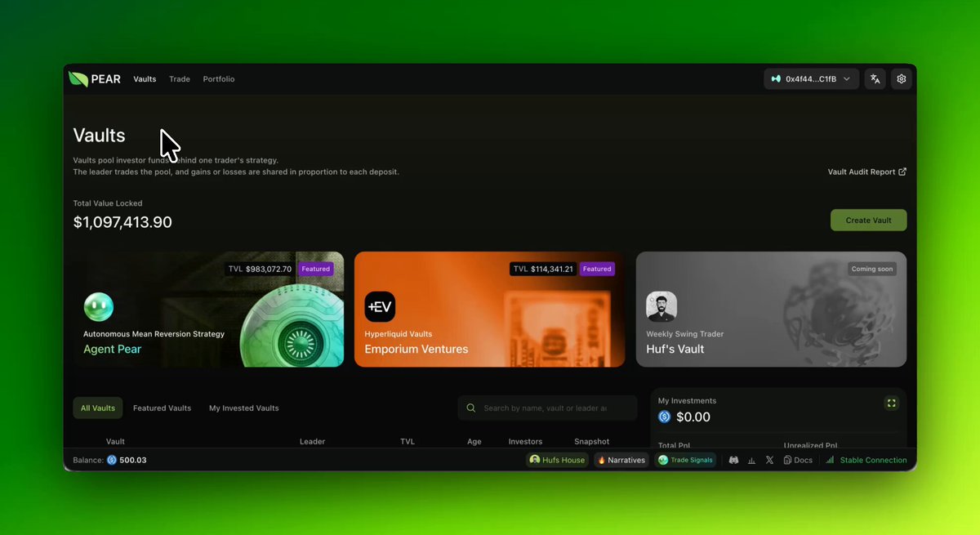Sort by the Age column header
This screenshot has height=535, width=980.
coord(474,442)
